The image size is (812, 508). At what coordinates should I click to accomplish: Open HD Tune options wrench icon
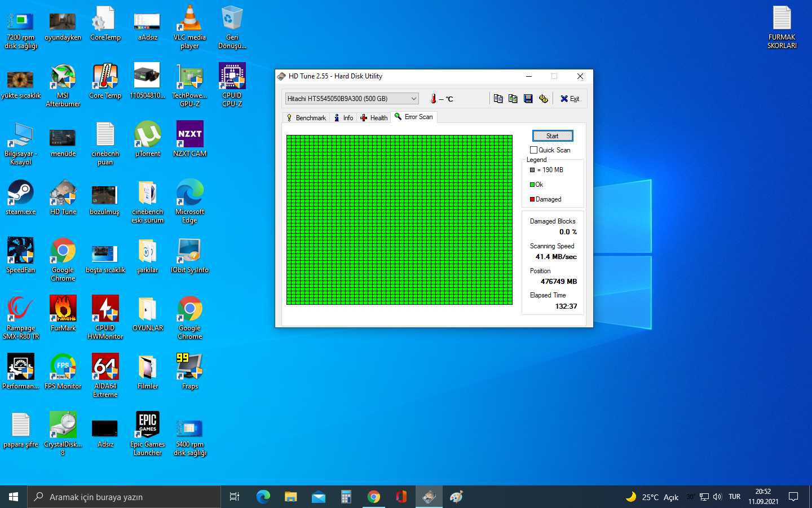pos(543,99)
